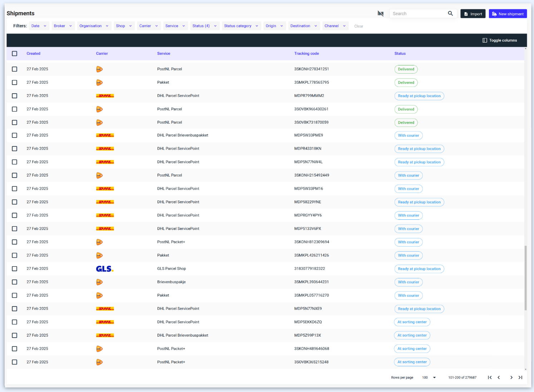Click the search magnifier icon

tap(450, 13)
